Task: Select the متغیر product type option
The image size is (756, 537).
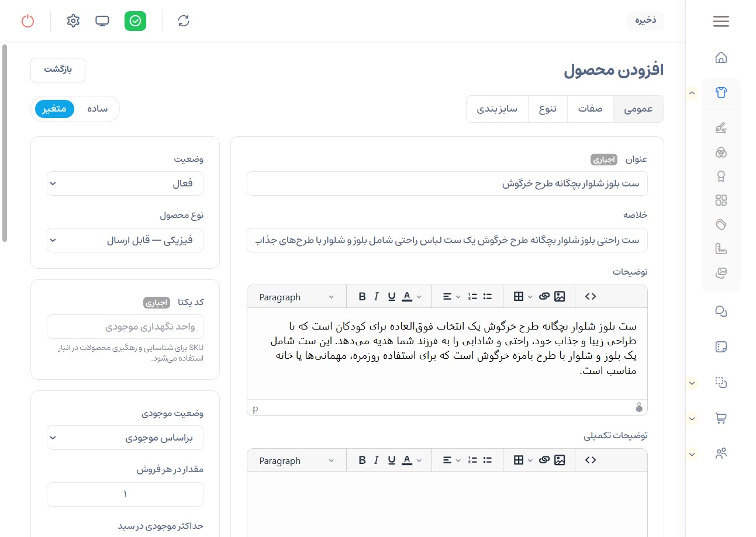Action: (x=54, y=109)
